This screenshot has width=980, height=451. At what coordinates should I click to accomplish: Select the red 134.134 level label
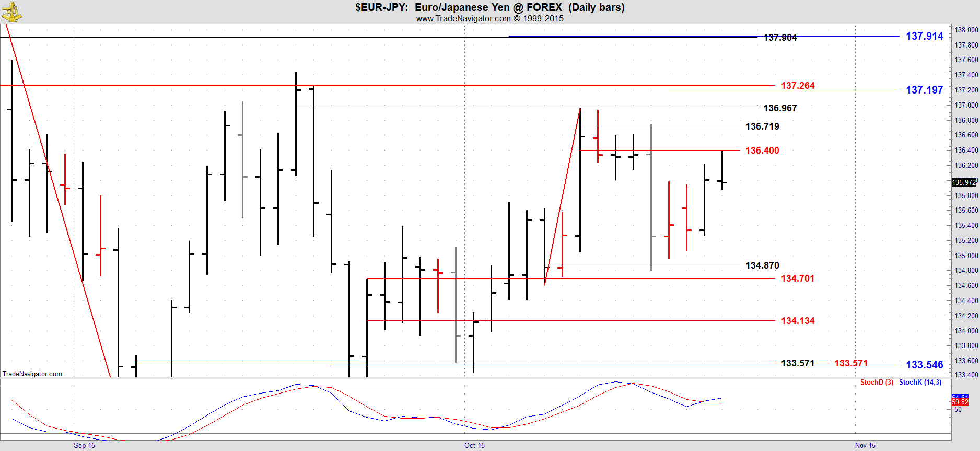pos(797,321)
